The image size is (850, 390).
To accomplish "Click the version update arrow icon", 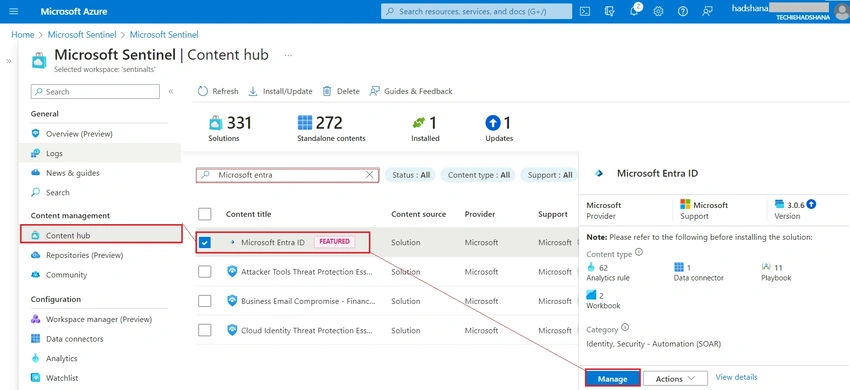I will tap(811, 204).
